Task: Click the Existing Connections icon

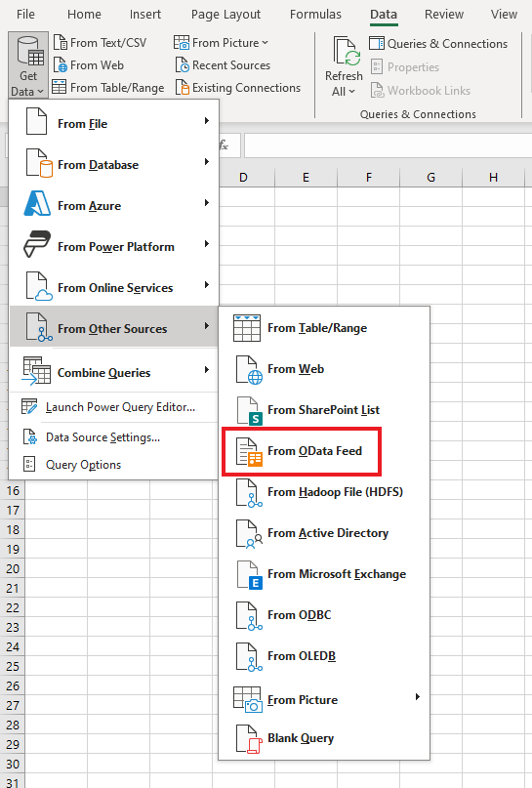Action: coord(182,88)
